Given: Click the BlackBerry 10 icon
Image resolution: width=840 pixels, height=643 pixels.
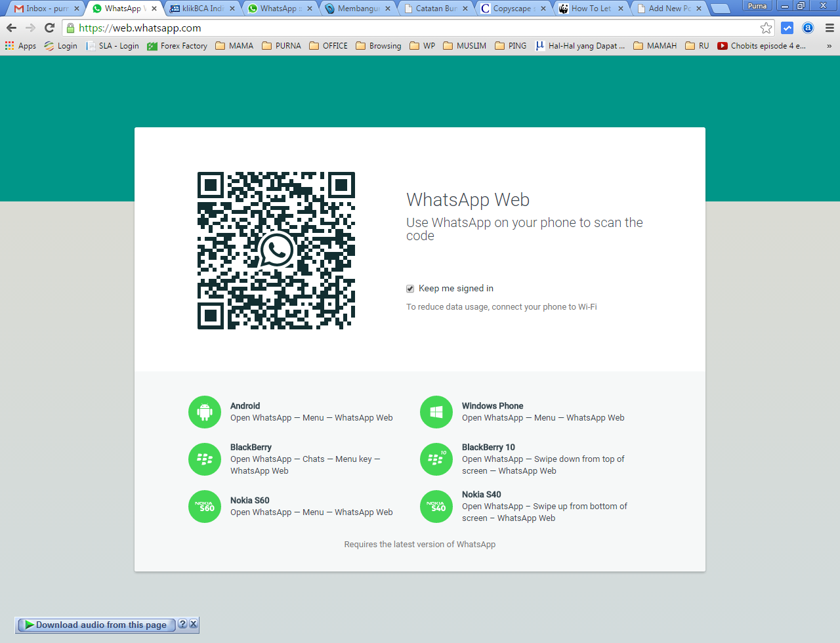Looking at the screenshot, I should (x=436, y=459).
